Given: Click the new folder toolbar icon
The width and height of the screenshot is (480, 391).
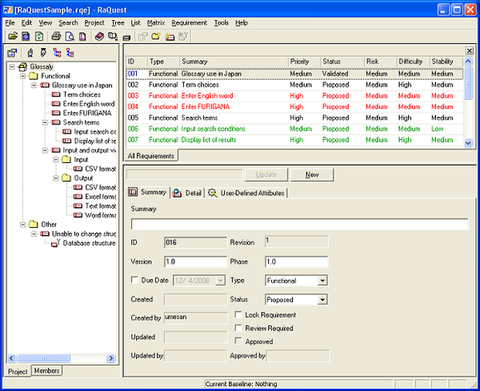Looking at the screenshot, I should pos(156,36).
